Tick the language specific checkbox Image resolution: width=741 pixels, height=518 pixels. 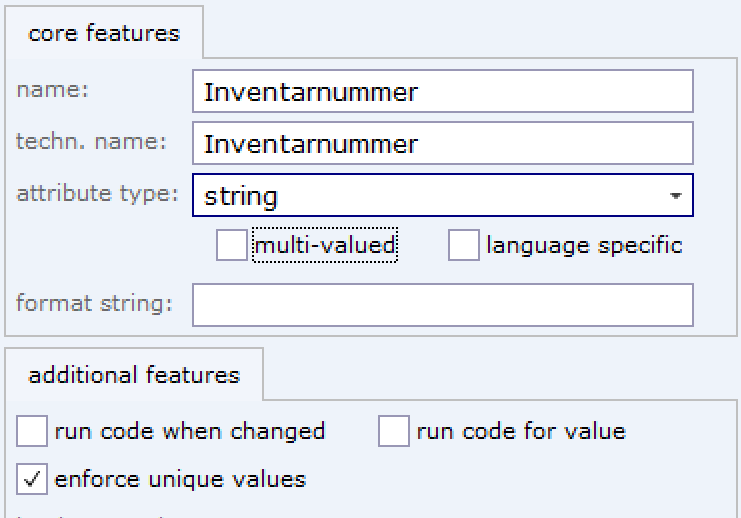[464, 245]
